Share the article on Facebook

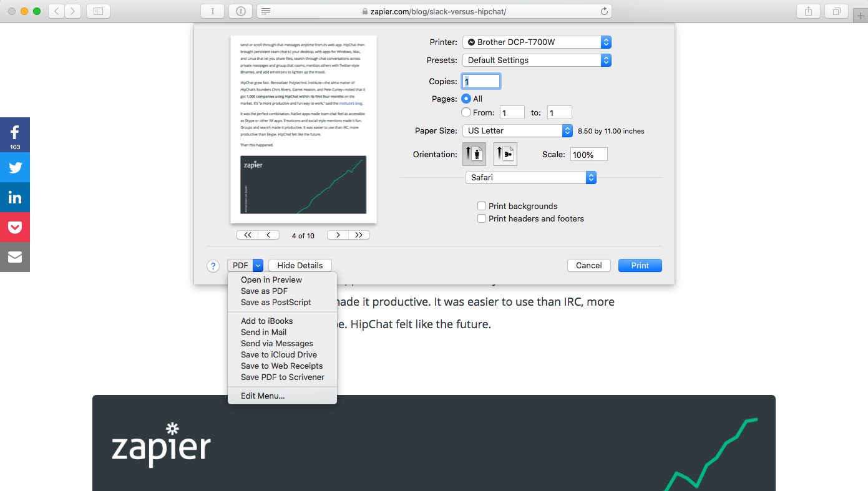pos(14,135)
